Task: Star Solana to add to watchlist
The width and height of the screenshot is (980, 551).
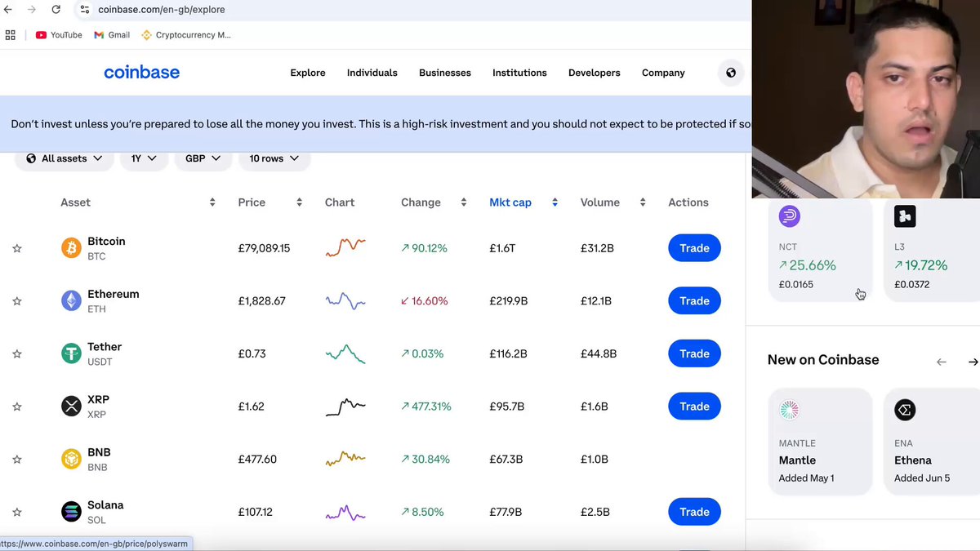Action: pyautogui.click(x=17, y=513)
